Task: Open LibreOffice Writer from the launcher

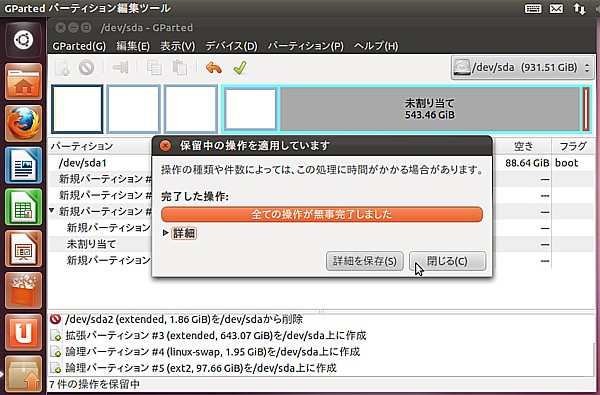Action: [x=23, y=165]
